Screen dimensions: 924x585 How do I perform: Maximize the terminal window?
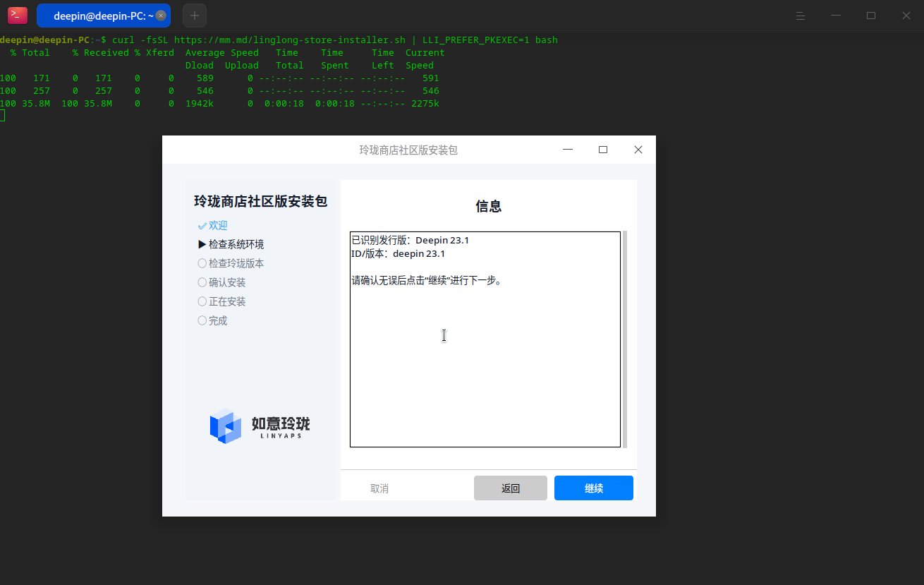(x=871, y=16)
